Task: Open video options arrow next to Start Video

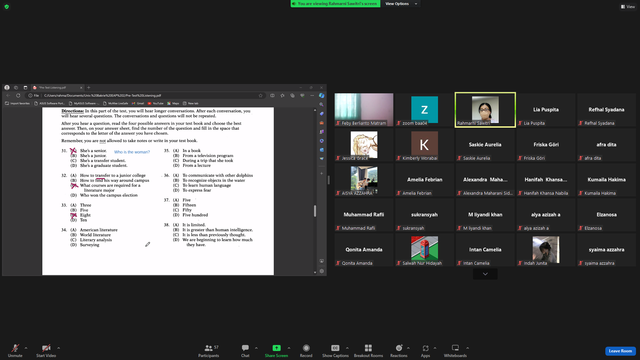Action: tap(58, 348)
